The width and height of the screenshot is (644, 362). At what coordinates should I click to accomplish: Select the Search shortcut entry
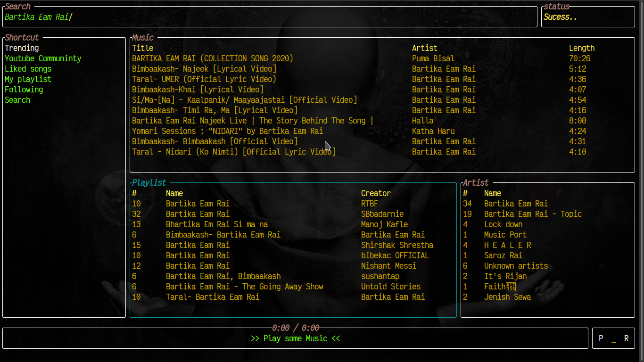[x=17, y=100]
